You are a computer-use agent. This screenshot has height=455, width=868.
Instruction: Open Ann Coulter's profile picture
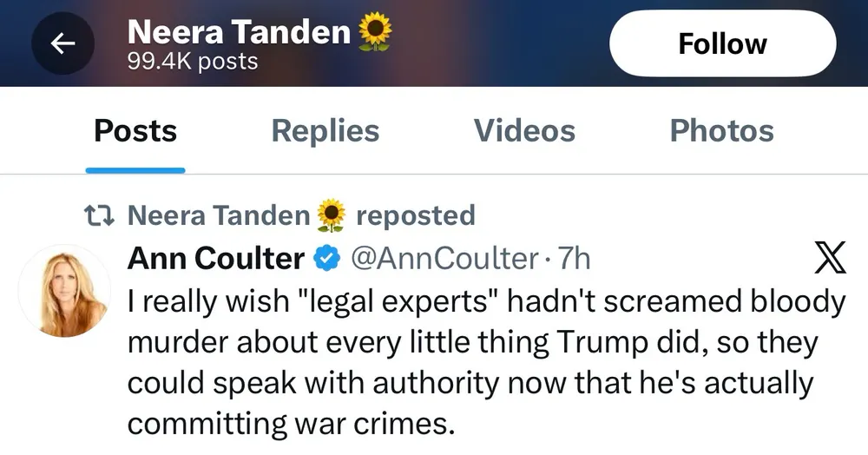(62, 289)
